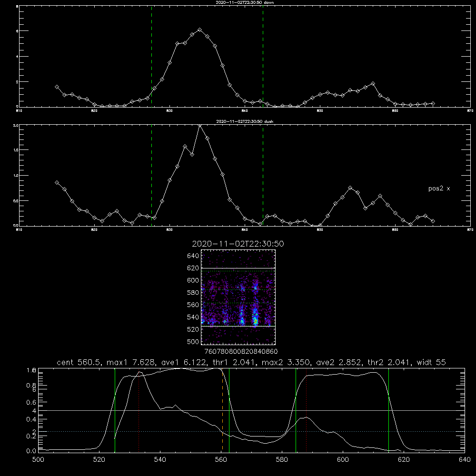Click the second red dotted line in profile plot
Viewport: 476px width, 476px height.
306,410
